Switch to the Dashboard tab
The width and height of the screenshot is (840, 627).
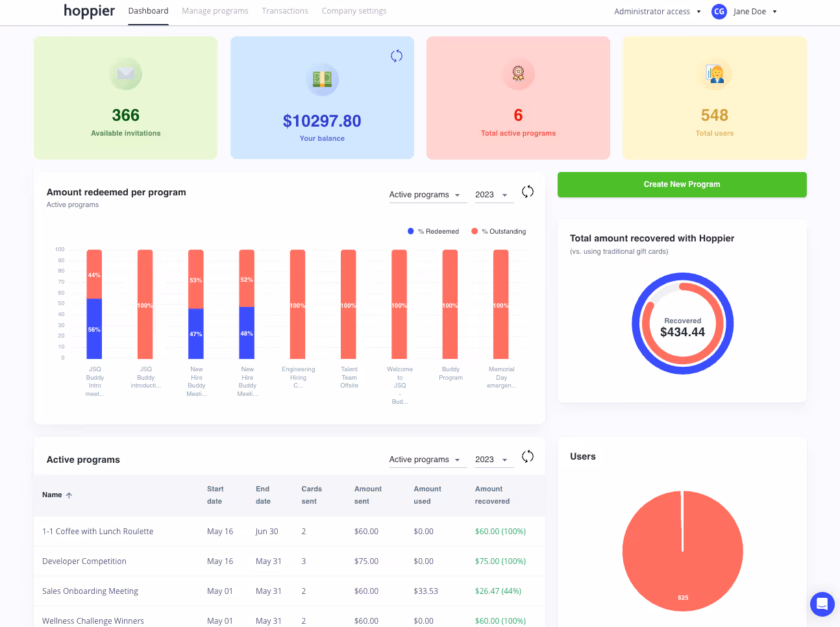coord(148,11)
